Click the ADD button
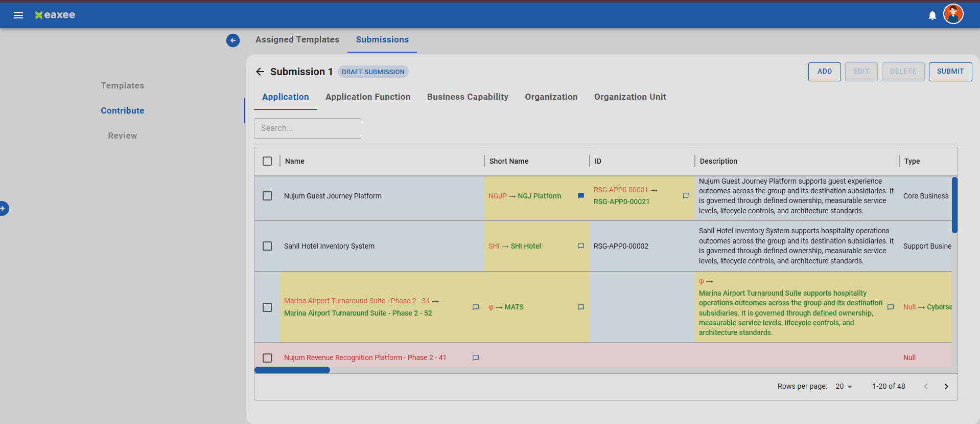This screenshot has height=424, width=980. click(825, 72)
